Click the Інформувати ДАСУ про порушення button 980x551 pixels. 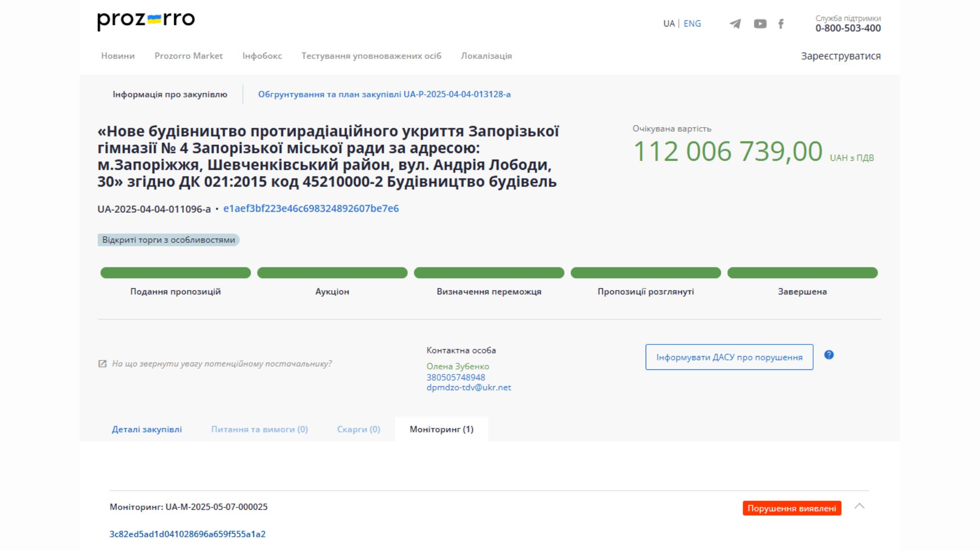tap(729, 357)
